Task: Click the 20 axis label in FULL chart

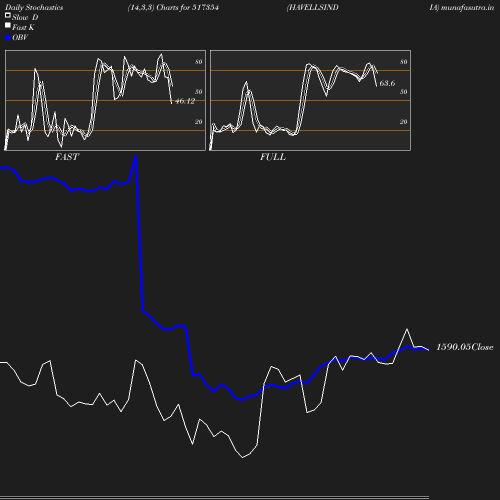Action: click(x=403, y=122)
